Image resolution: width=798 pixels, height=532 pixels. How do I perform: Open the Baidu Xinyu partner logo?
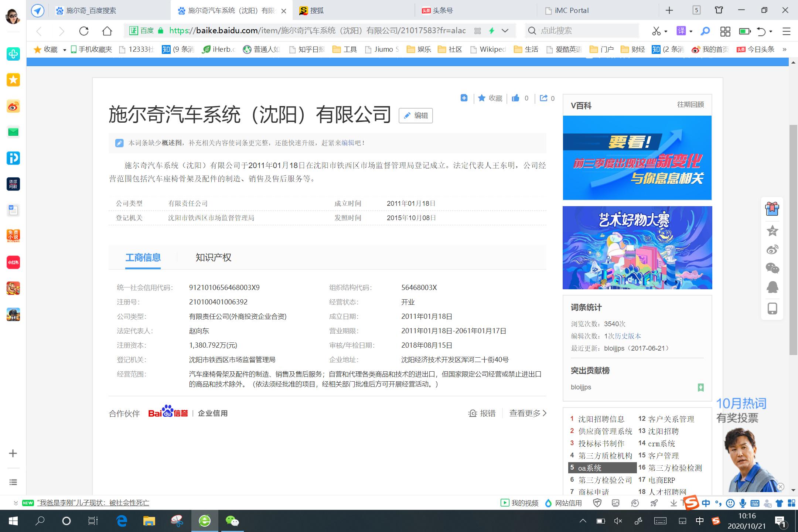coord(168,412)
